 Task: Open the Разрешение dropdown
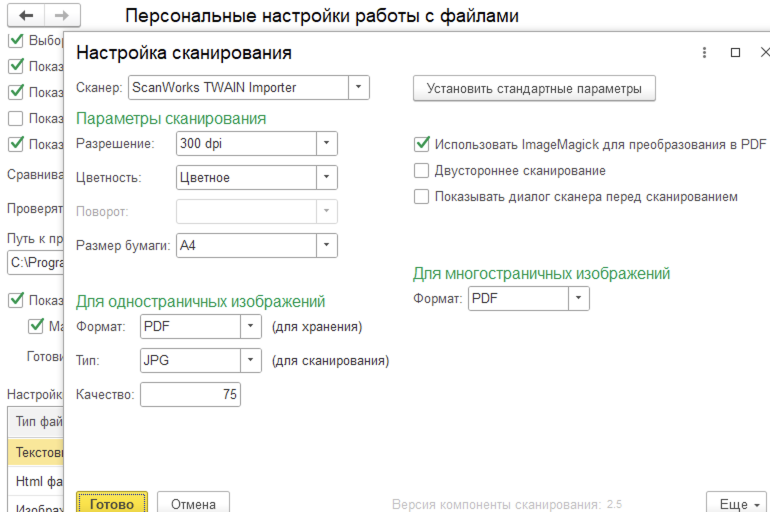(x=327, y=143)
